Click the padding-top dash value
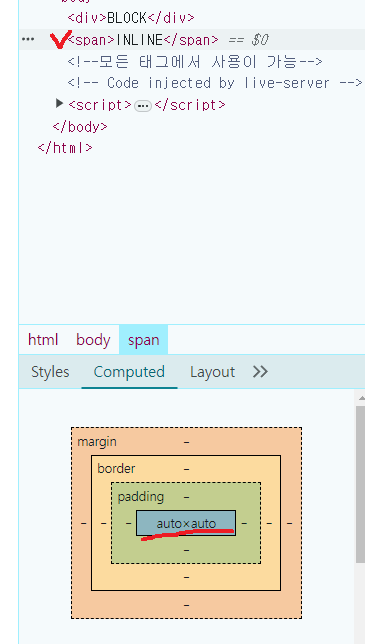The width and height of the screenshot is (365, 644). (x=186, y=497)
